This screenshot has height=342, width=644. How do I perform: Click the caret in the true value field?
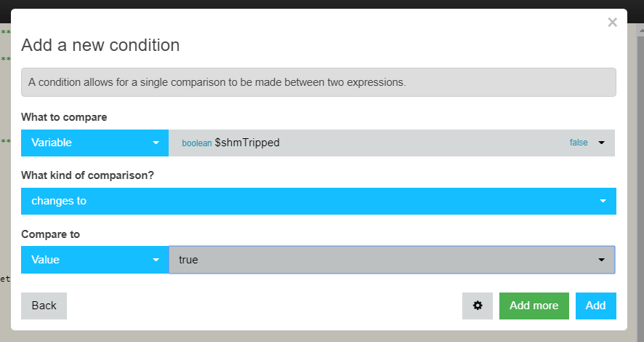pyautogui.click(x=601, y=260)
